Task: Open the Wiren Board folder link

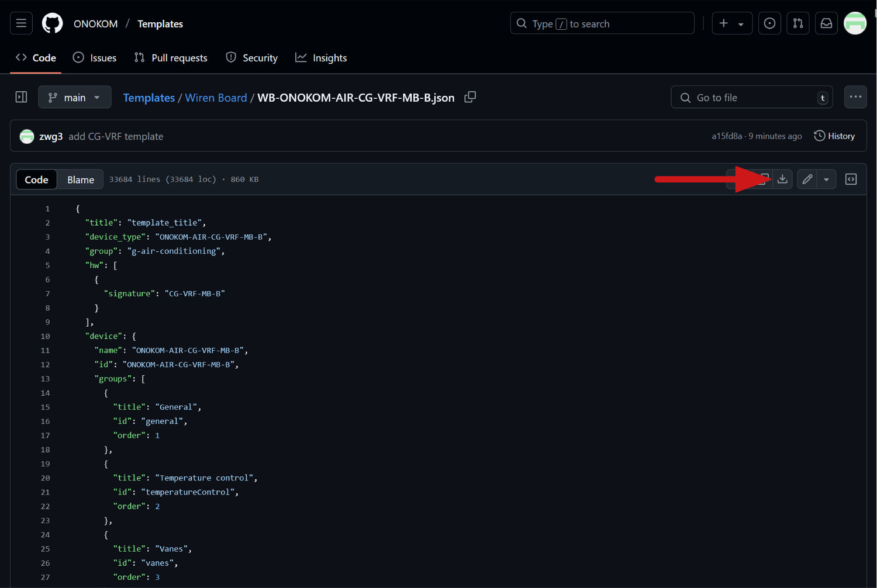Action: (x=216, y=98)
